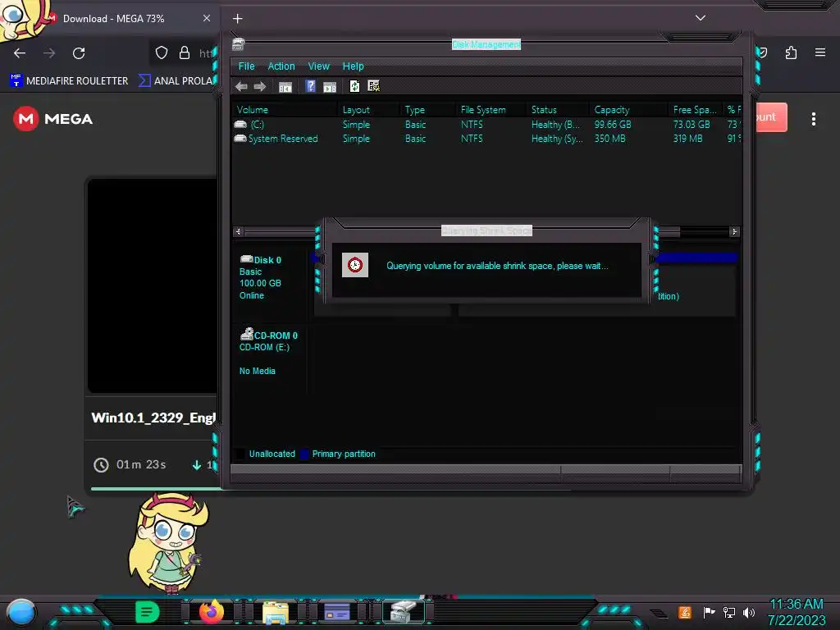Screen dimensions: 840x630
Task: Open the blue Help question-mark toolbar icon
Action: (310, 85)
